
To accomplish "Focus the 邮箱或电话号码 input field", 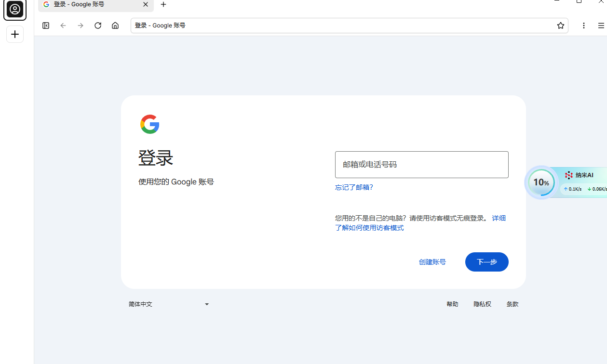I will pyautogui.click(x=422, y=165).
